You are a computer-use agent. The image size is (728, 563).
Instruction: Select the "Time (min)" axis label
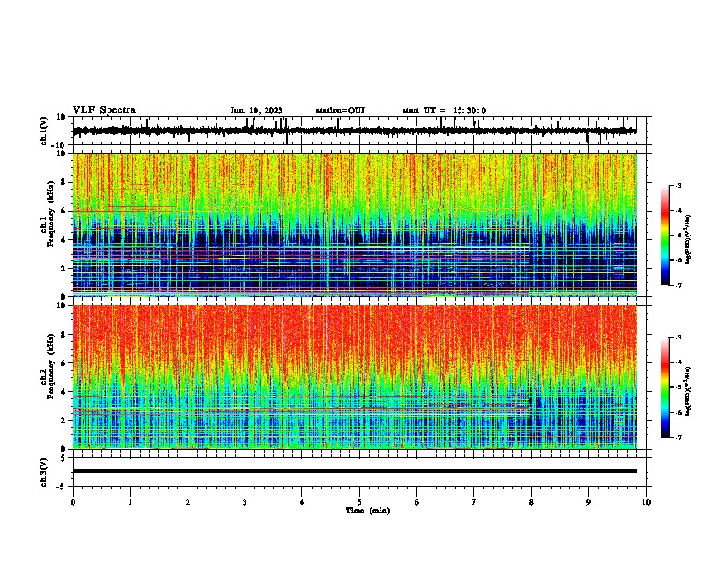[368, 511]
